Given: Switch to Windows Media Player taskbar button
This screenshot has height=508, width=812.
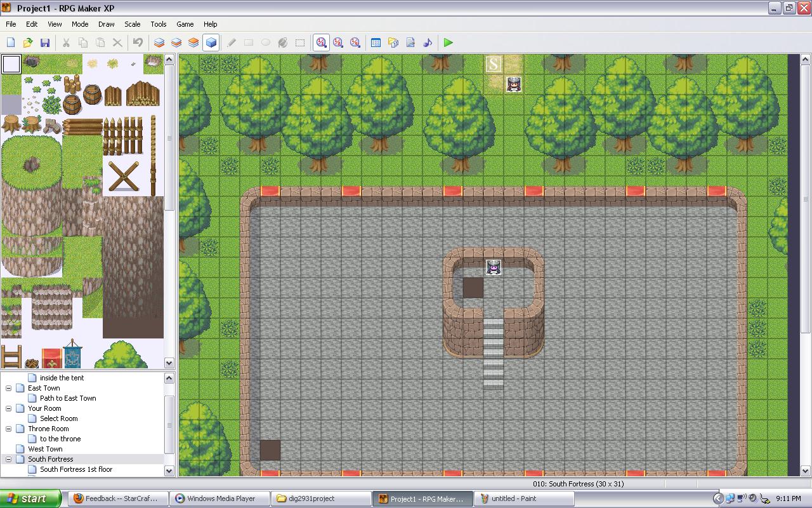Looking at the screenshot, I should pos(220,498).
